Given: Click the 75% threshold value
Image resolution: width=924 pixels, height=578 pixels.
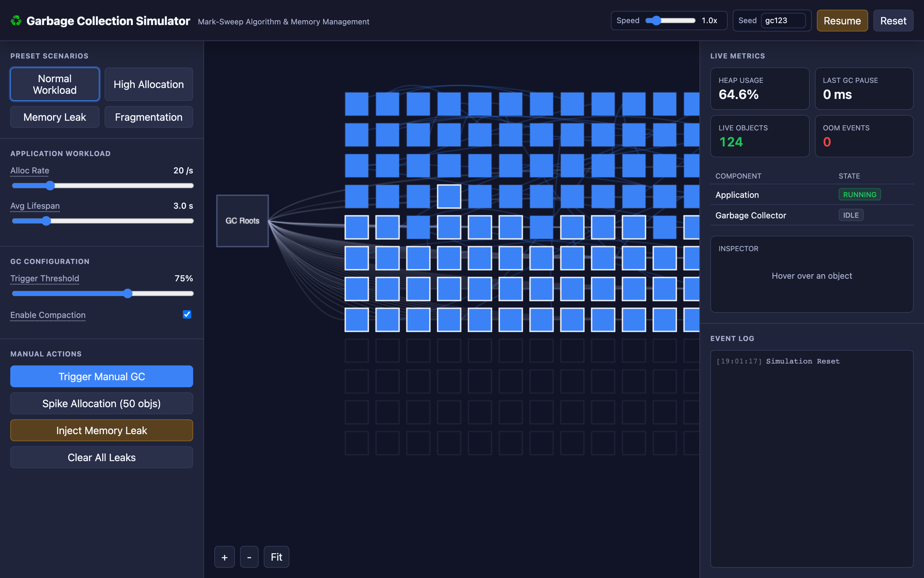Looking at the screenshot, I should click(x=184, y=278).
